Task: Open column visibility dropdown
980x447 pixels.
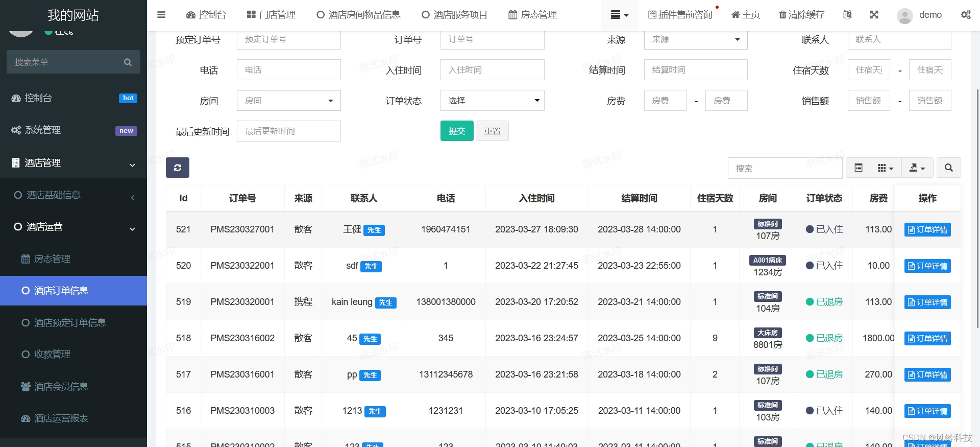Action: pyautogui.click(x=886, y=168)
